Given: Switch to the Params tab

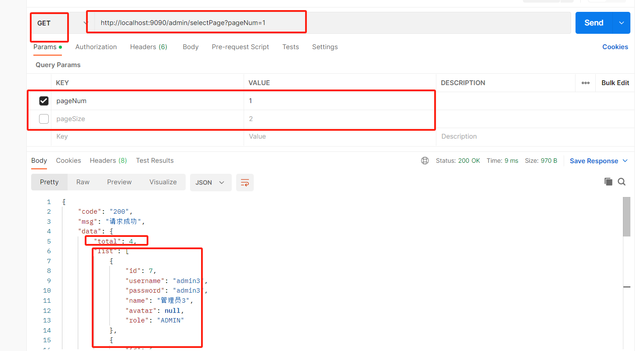Looking at the screenshot, I should pyautogui.click(x=47, y=47).
